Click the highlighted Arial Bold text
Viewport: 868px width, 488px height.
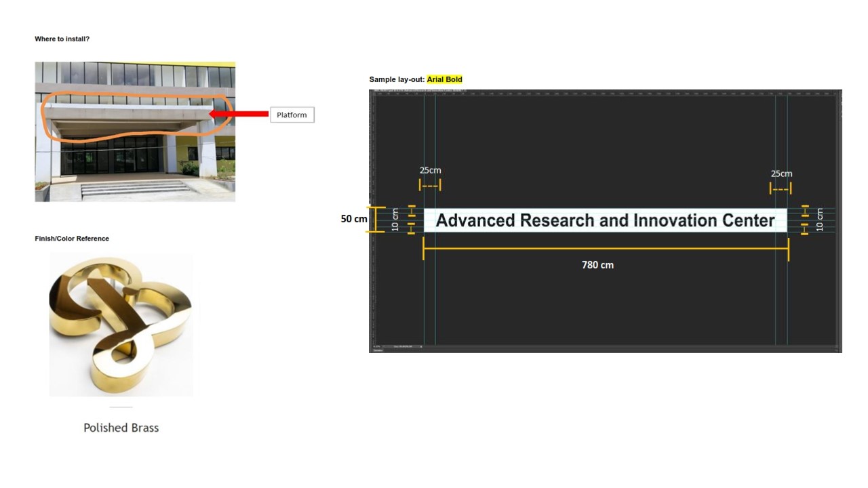click(444, 79)
